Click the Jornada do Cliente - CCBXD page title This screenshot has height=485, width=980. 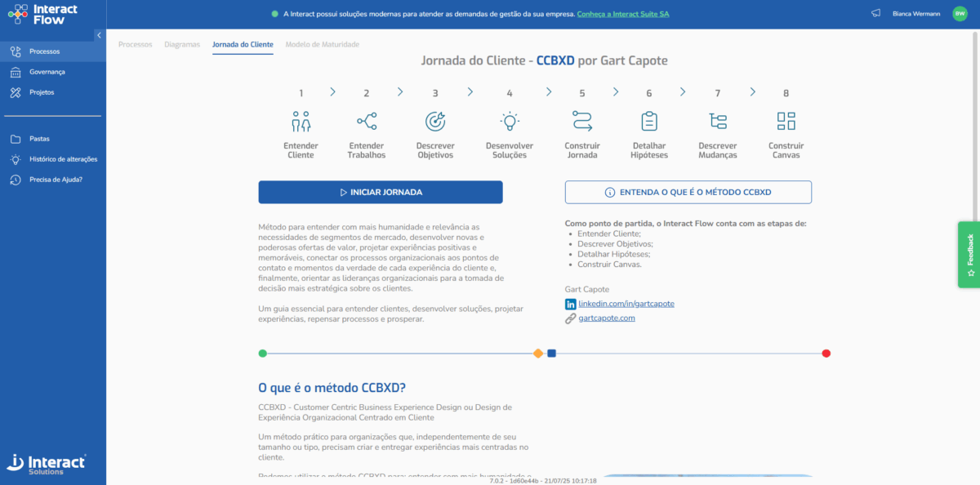click(544, 60)
